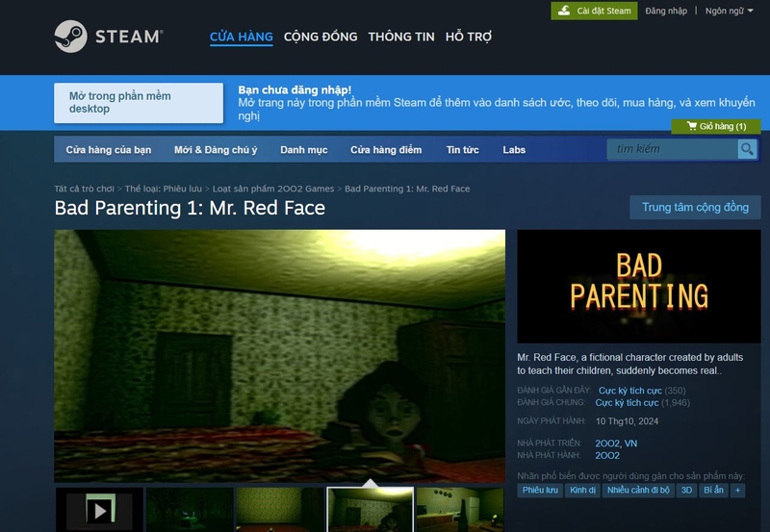Play the trailer video thumbnail
This screenshot has height=532, width=770.
pos(100,510)
